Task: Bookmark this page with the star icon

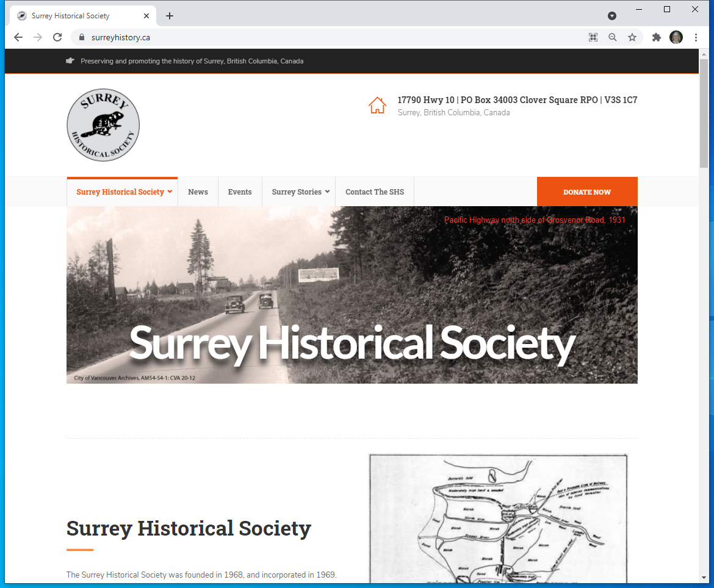Action: (x=632, y=37)
